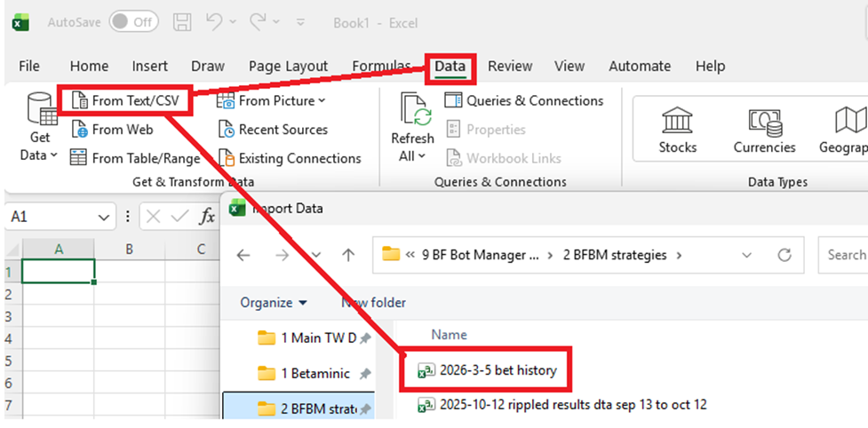Toggle the AutoSave switch
The height and width of the screenshot is (428, 868).
click(x=133, y=22)
